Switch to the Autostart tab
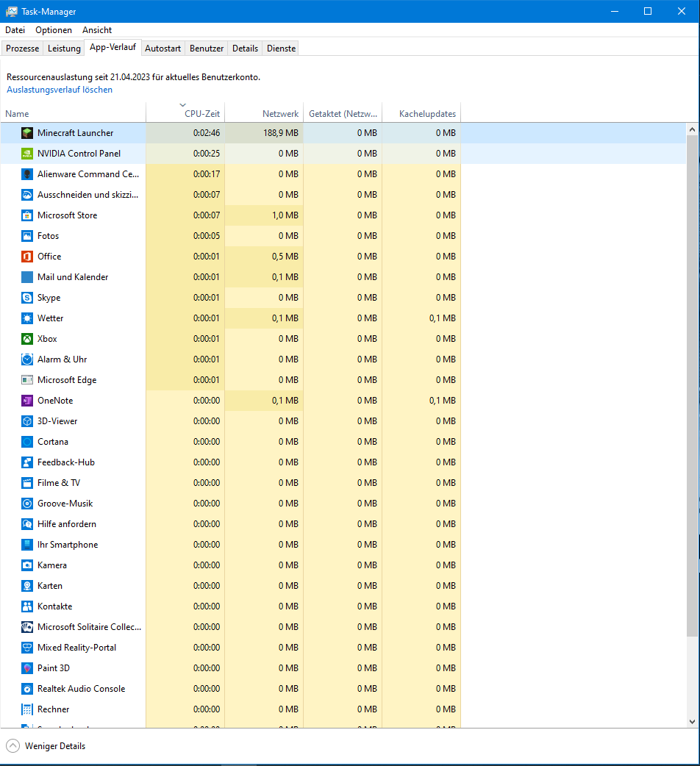Image resolution: width=700 pixels, height=766 pixels. coord(162,49)
